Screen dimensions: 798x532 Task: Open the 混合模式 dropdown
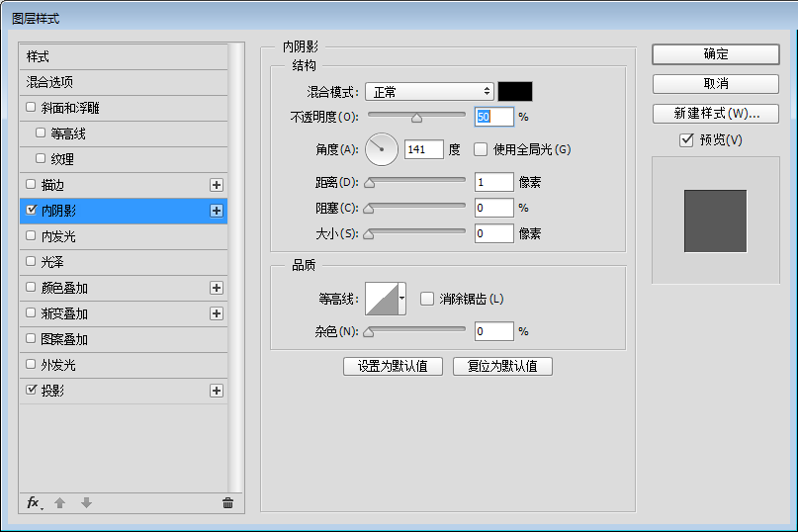428,92
